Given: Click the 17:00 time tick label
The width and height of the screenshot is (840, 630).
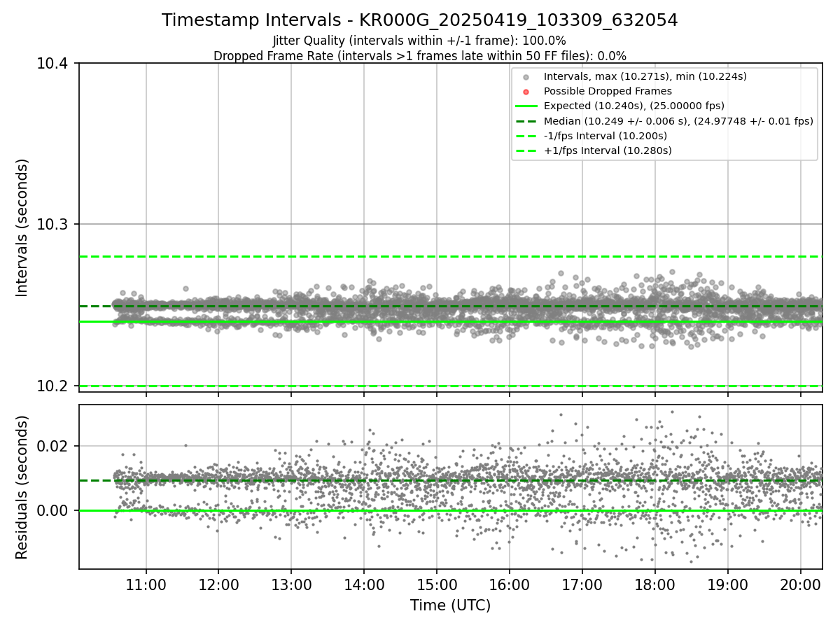Looking at the screenshot, I should click(582, 584).
